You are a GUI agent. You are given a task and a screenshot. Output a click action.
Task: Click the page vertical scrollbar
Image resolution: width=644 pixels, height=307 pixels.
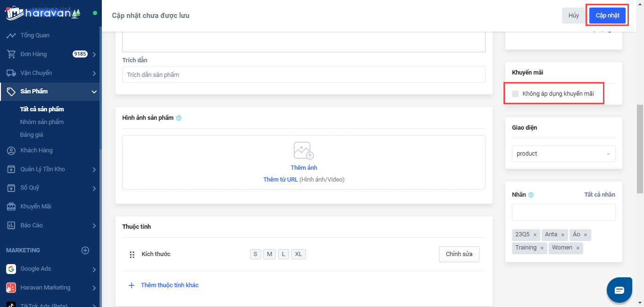[640, 149]
